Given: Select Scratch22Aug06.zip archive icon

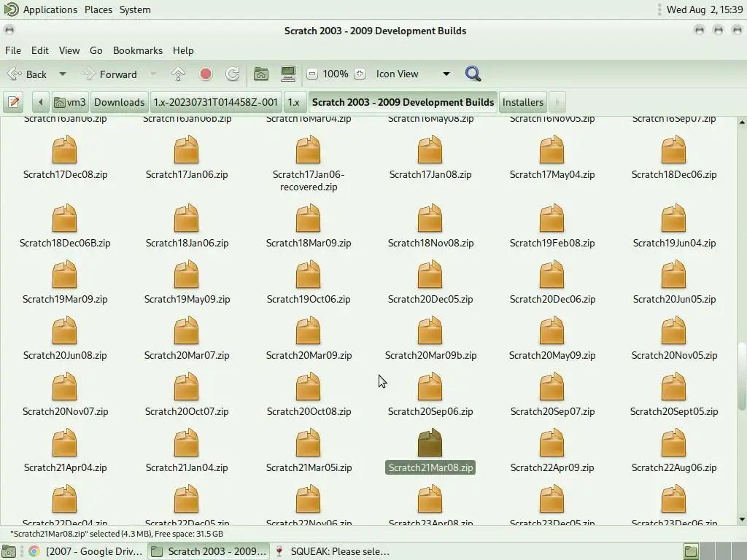Looking at the screenshot, I should coord(673,443).
